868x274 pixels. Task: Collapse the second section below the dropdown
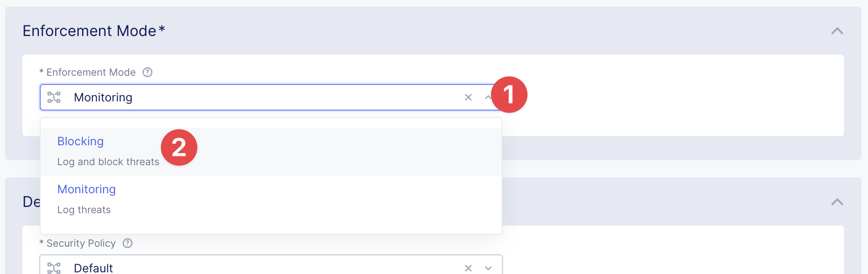click(x=837, y=202)
